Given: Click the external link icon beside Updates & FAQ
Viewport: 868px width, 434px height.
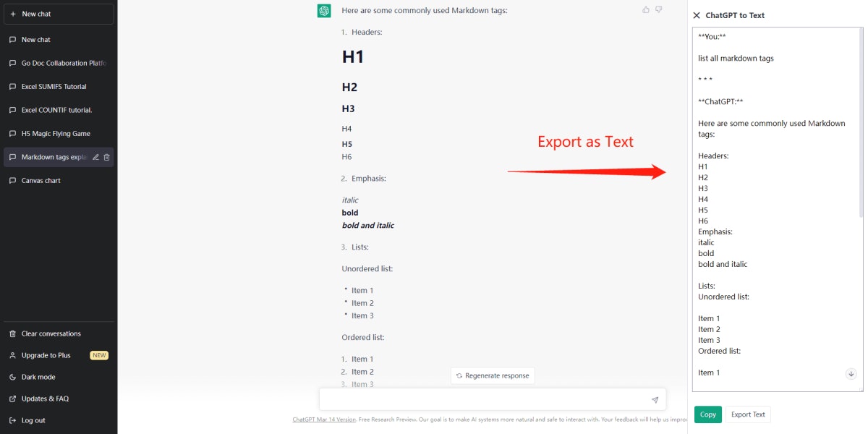Looking at the screenshot, I should (12, 399).
